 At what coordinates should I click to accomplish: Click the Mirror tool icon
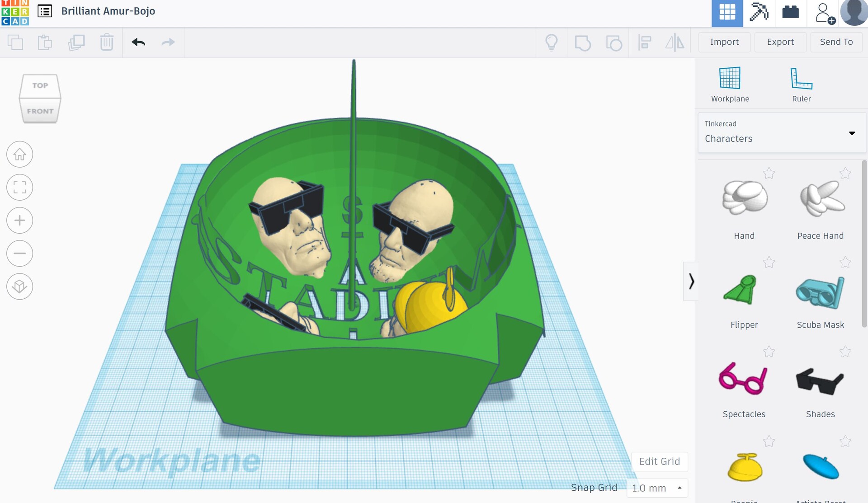point(675,43)
